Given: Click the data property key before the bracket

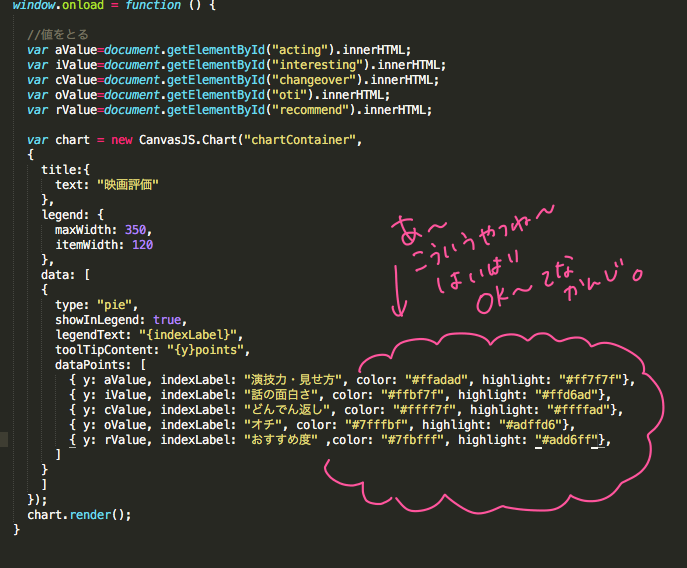Looking at the screenshot, I should click(x=55, y=275).
